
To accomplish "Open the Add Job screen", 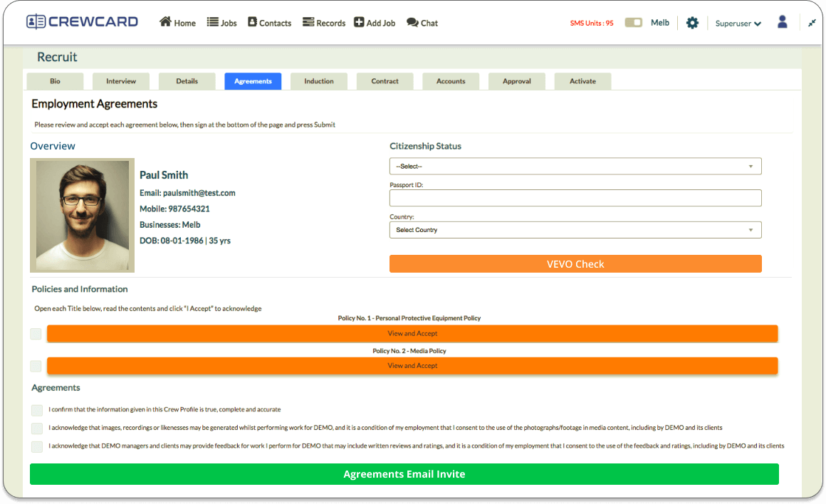I will pyautogui.click(x=374, y=22).
